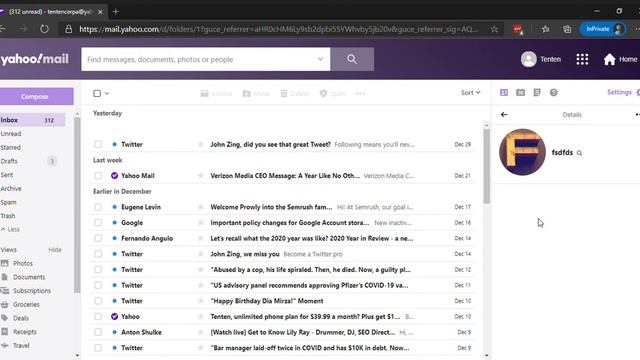This screenshot has width=640, height=360.
Task: Open the Tenten profile avatar
Action: point(529,59)
